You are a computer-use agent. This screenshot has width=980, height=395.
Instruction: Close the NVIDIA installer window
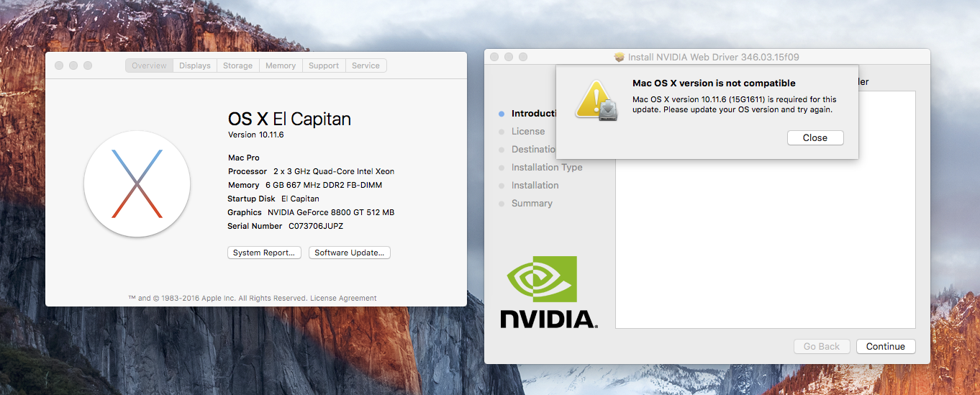(494, 57)
